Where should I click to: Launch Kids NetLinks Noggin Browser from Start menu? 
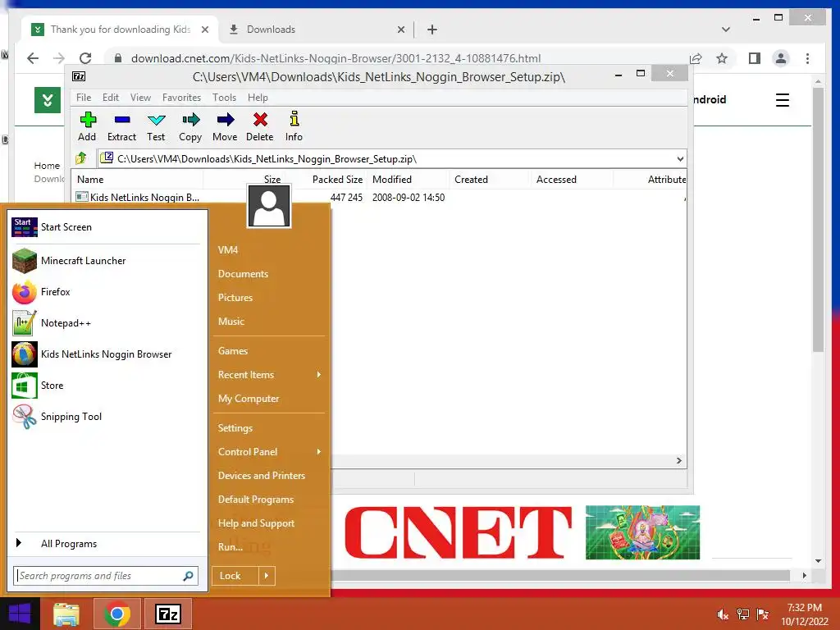tap(106, 354)
